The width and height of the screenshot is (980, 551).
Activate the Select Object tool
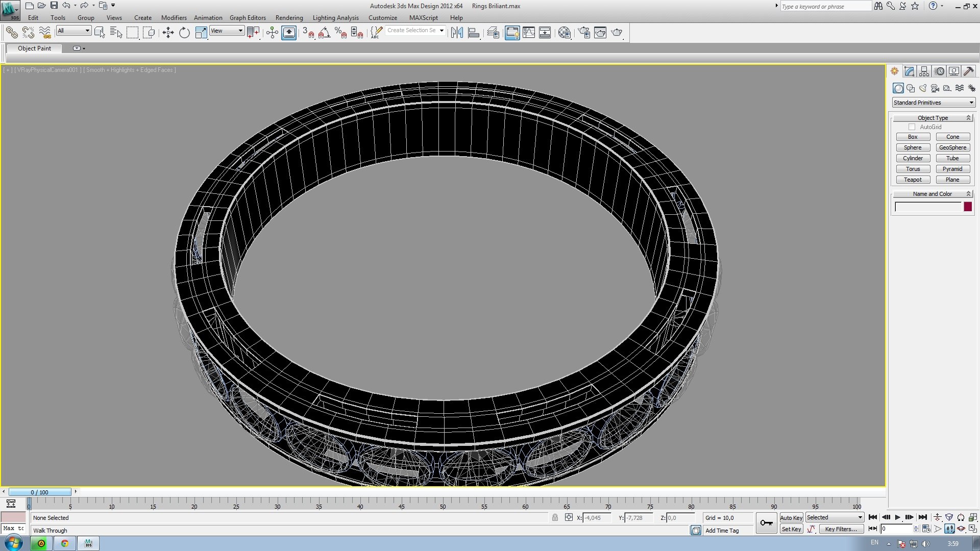[x=100, y=33]
